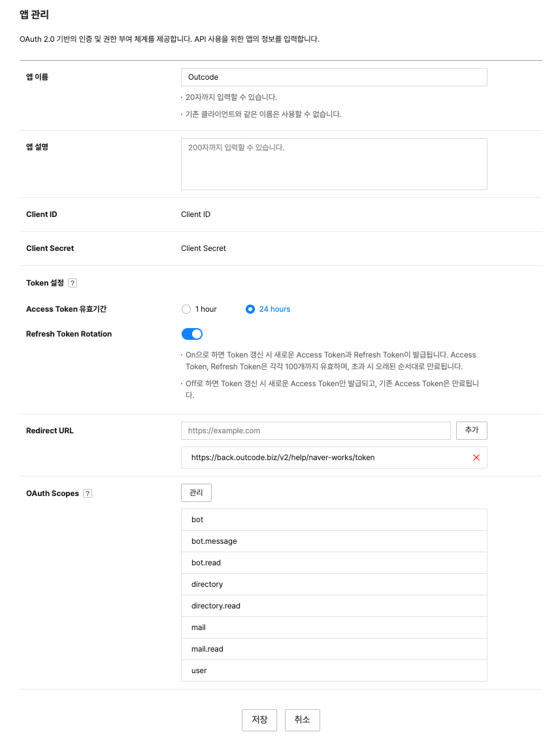The height and width of the screenshot is (749, 560).
Task: Toggle the Refresh Token Rotation switch
Action: point(192,334)
